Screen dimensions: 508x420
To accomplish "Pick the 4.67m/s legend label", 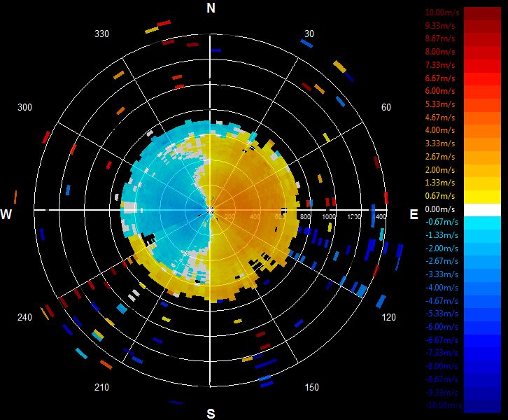I will coord(440,118).
